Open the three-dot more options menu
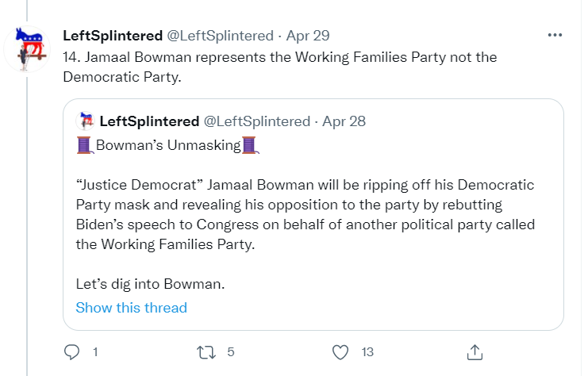The width and height of the screenshot is (588, 376). (x=555, y=36)
